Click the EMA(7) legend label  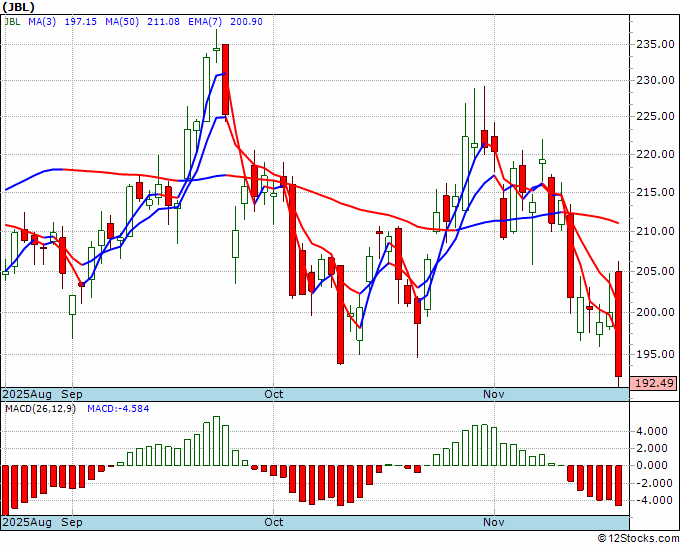pyautogui.click(x=205, y=21)
